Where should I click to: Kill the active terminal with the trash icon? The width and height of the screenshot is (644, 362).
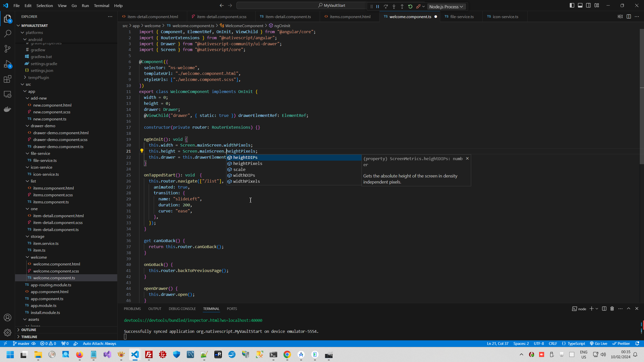tap(612, 309)
